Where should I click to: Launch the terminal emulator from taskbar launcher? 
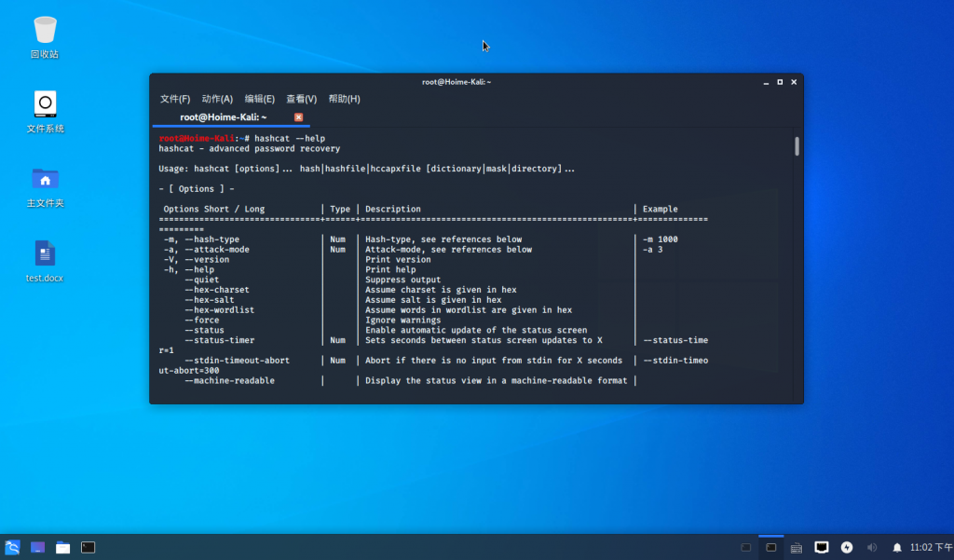pos(89,547)
